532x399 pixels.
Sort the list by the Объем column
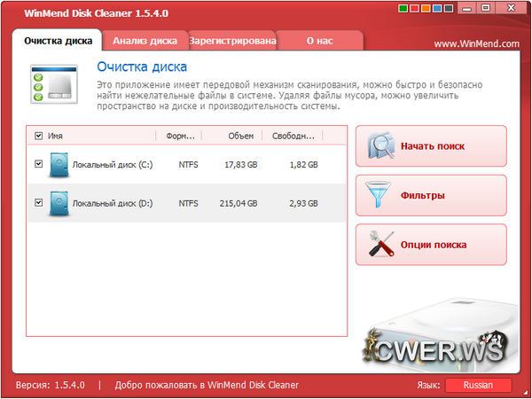coord(241,136)
